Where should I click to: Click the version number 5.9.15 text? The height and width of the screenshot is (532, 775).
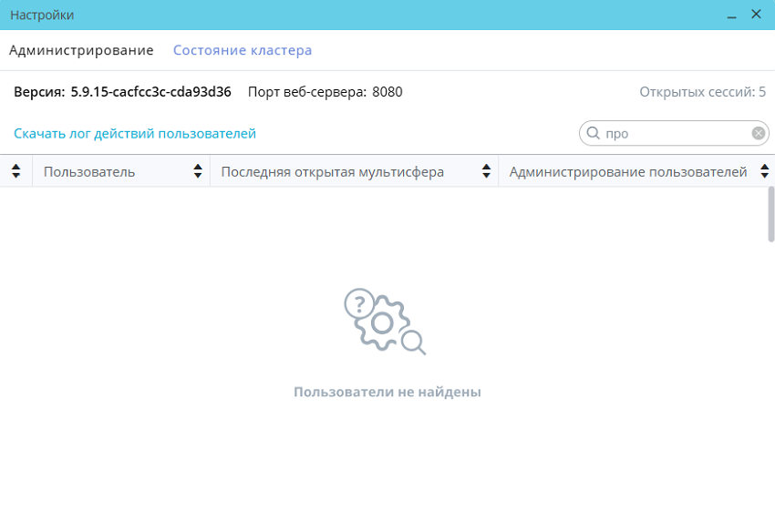[x=150, y=92]
